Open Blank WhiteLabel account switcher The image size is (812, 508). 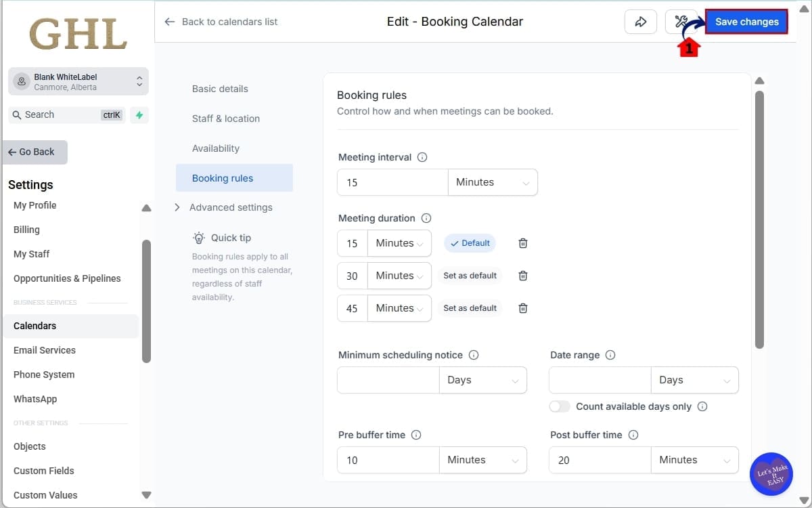(78, 81)
